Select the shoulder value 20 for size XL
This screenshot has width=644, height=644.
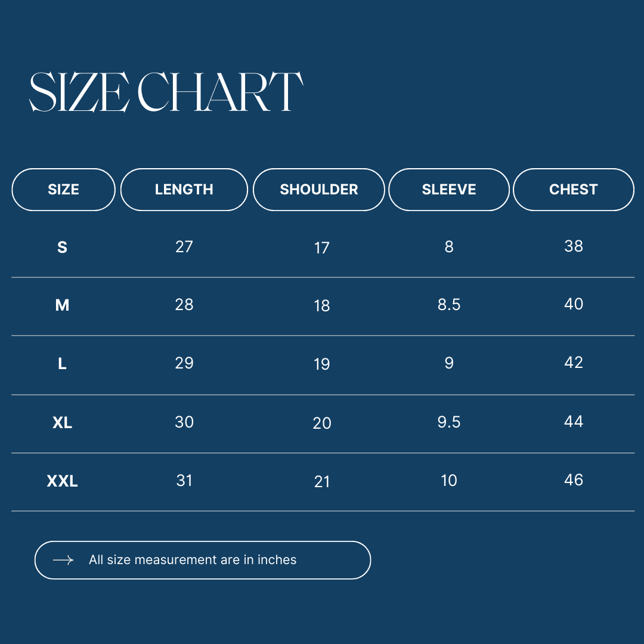tap(322, 423)
